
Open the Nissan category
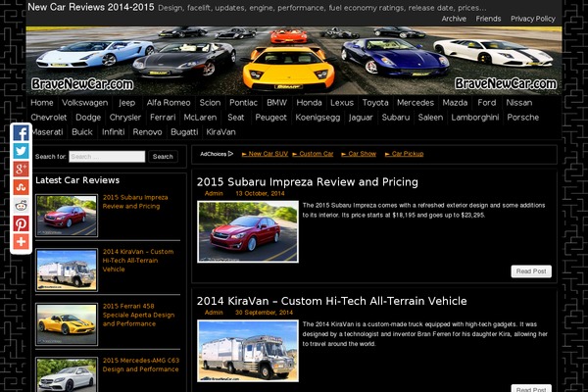click(519, 103)
